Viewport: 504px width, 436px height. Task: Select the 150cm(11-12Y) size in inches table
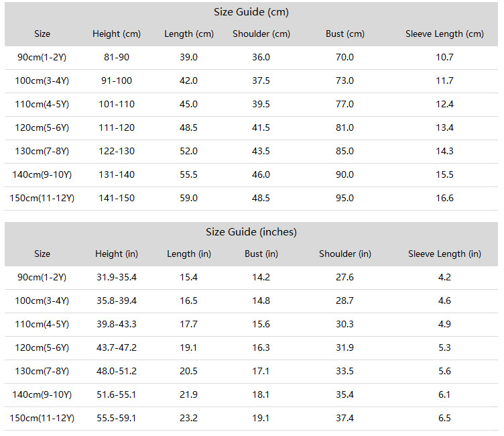click(42, 418)
